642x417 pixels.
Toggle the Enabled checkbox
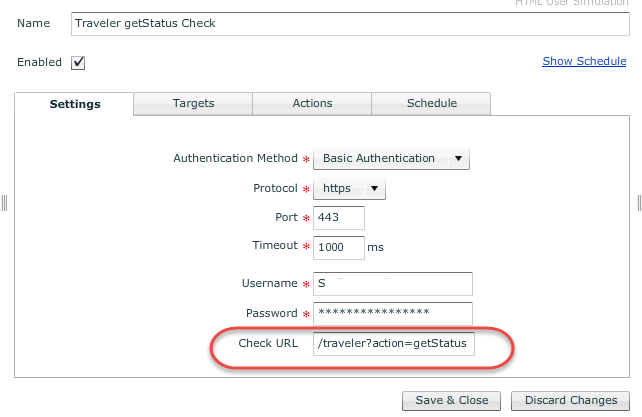(78, 63)
